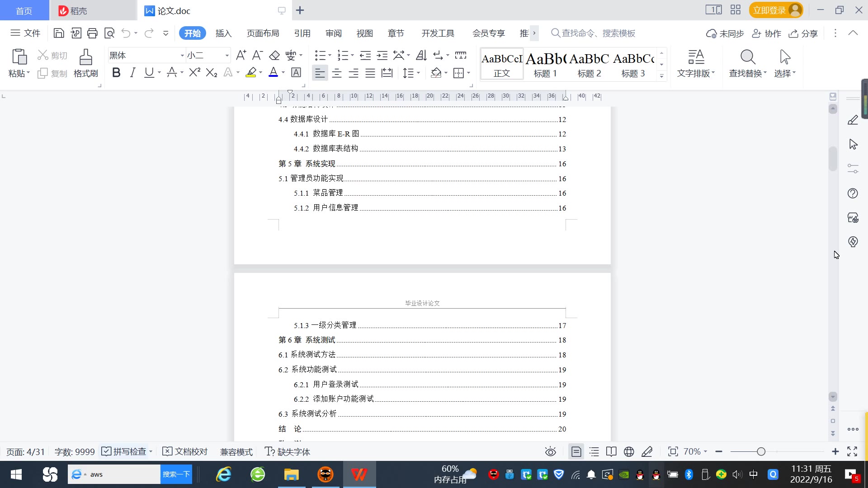The image size is (868, 488).
Task: Click the Superscript X² icon
Action: (194, 73)
